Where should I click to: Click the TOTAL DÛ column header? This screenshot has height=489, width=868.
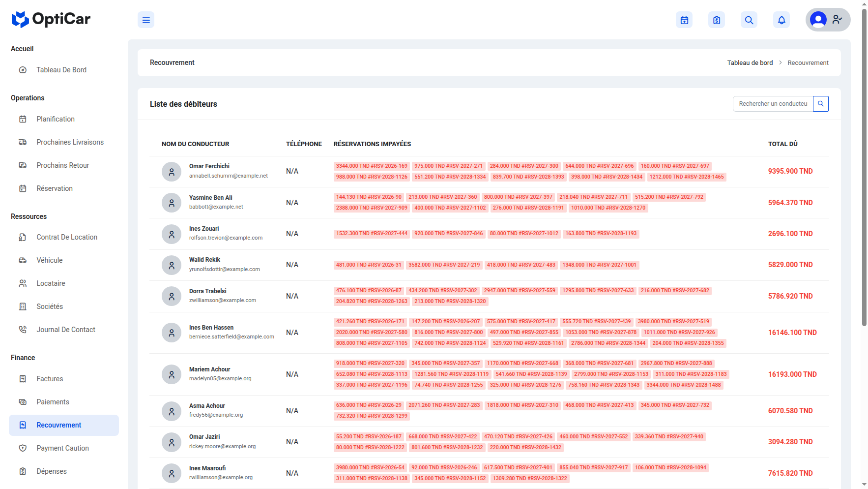coord(783,144)
